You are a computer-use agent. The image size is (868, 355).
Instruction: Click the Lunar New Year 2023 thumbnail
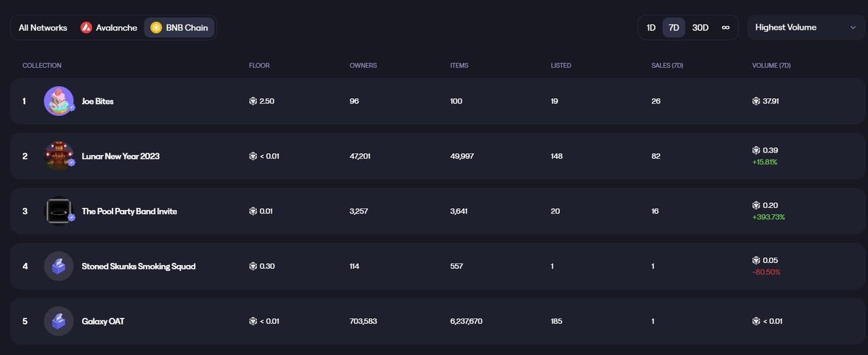point(58,156)
